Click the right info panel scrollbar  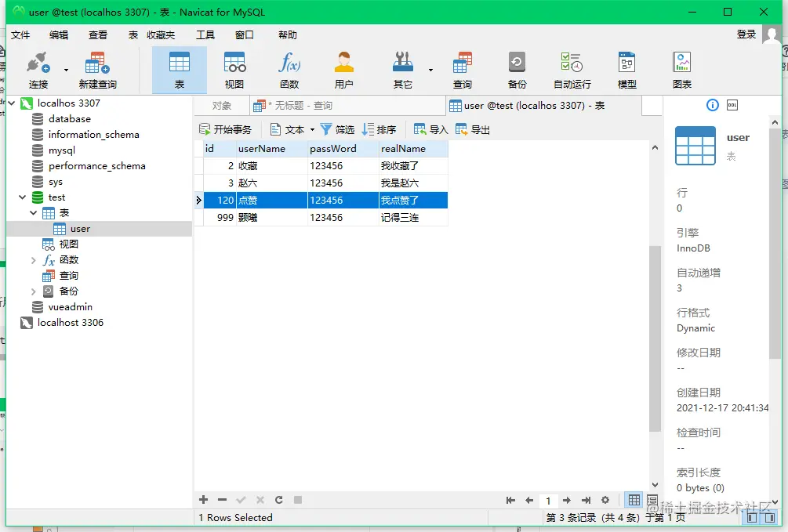click(775, 243)
